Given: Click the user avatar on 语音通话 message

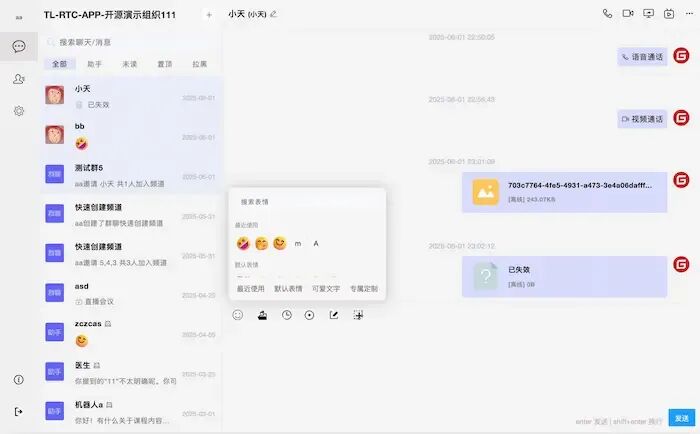Looking at the screenshot, I should [x=681, y=56].
